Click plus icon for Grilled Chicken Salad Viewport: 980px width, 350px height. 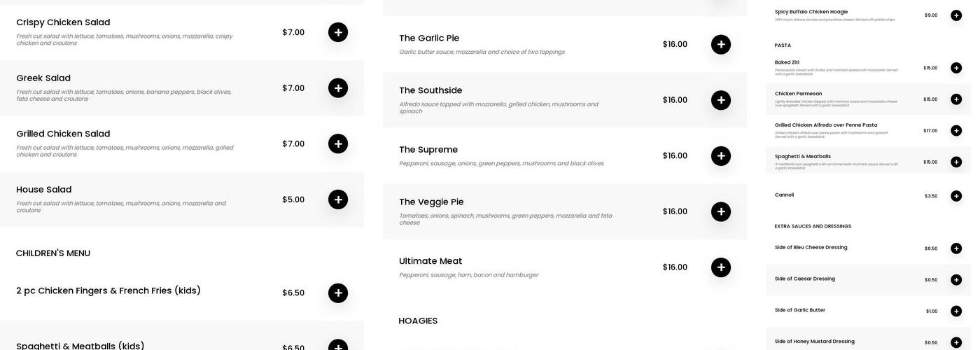point(338,144)
